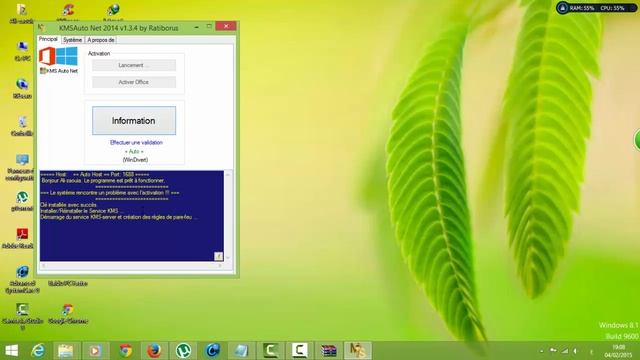Click the 'Clé installée avec succès' log line
The height and width of the screenshot is (360, 640).
coord(69,205)
